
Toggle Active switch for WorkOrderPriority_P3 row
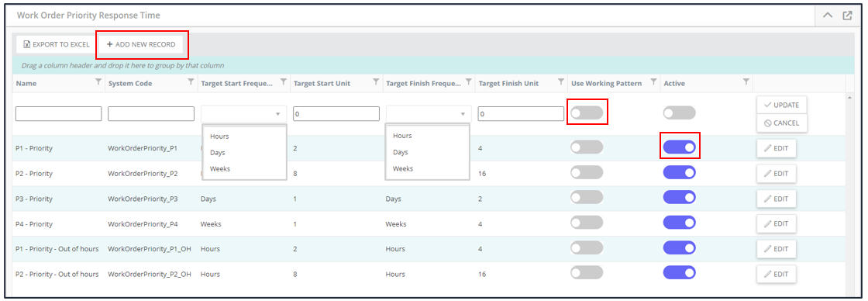click(679, 197)
